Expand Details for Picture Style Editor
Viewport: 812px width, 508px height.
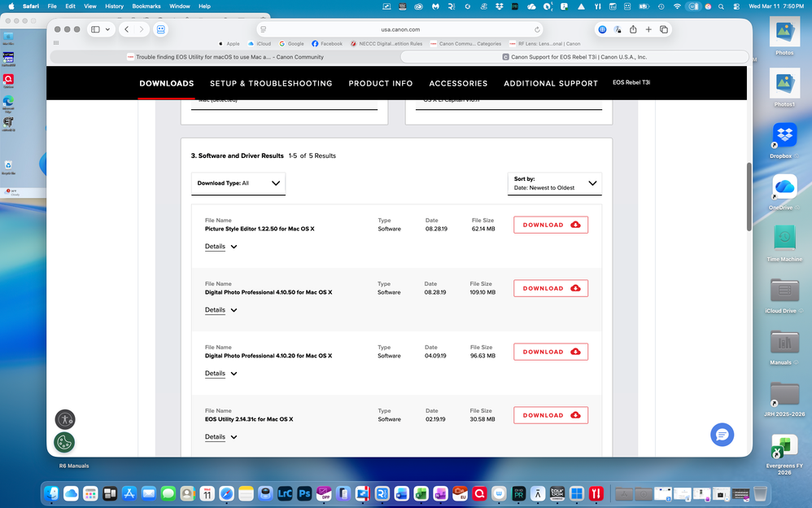pyautogui.click(x=220, y=247)
